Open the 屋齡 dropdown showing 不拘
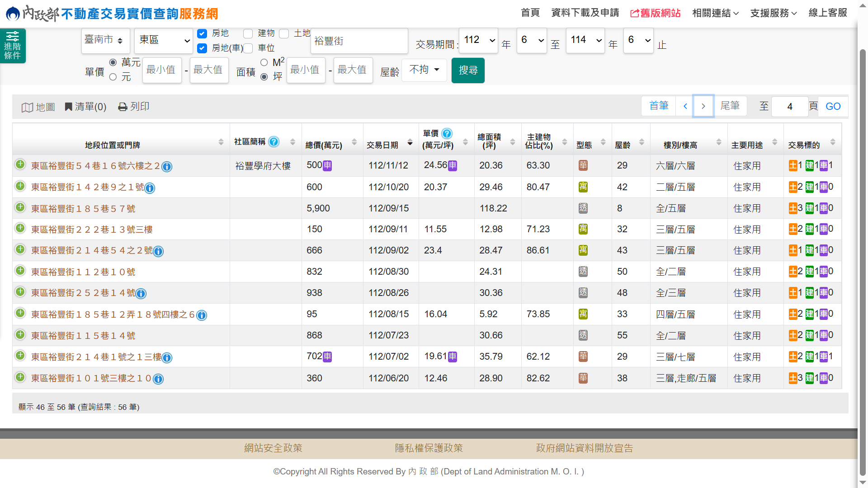This screenshot has height=488, width=868. [x=424, y=70]
